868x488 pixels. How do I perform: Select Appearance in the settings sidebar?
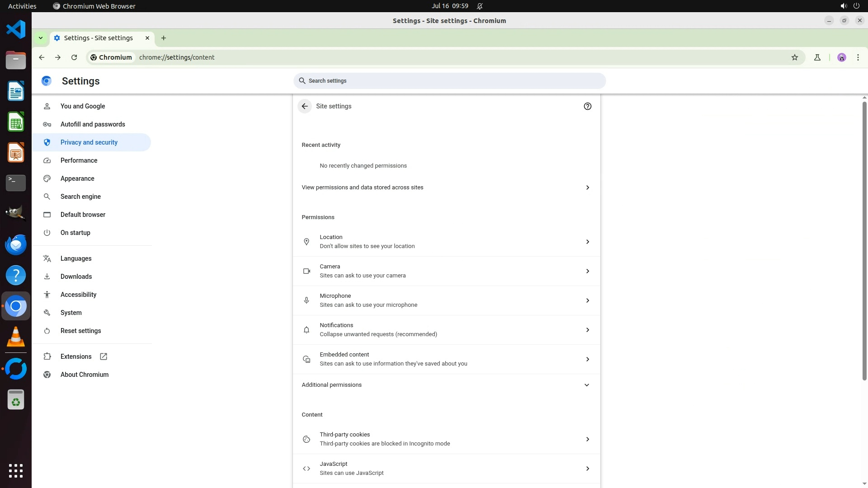pos(77,178)
